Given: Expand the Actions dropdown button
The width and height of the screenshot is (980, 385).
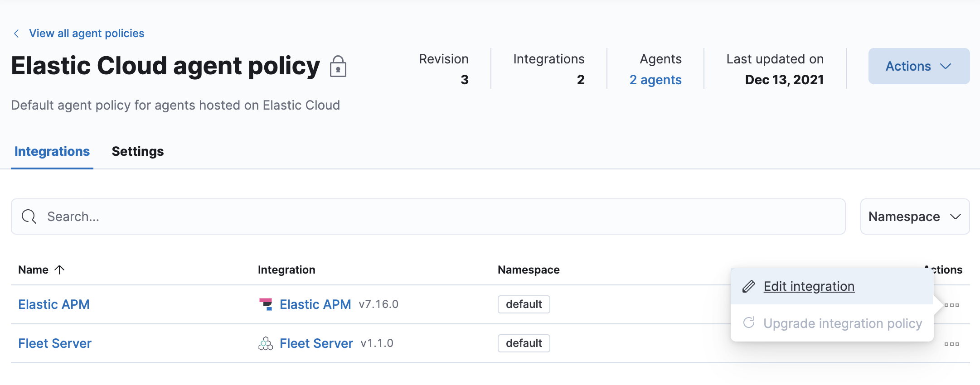Looking at the screenshot, I should click(918, 66).
